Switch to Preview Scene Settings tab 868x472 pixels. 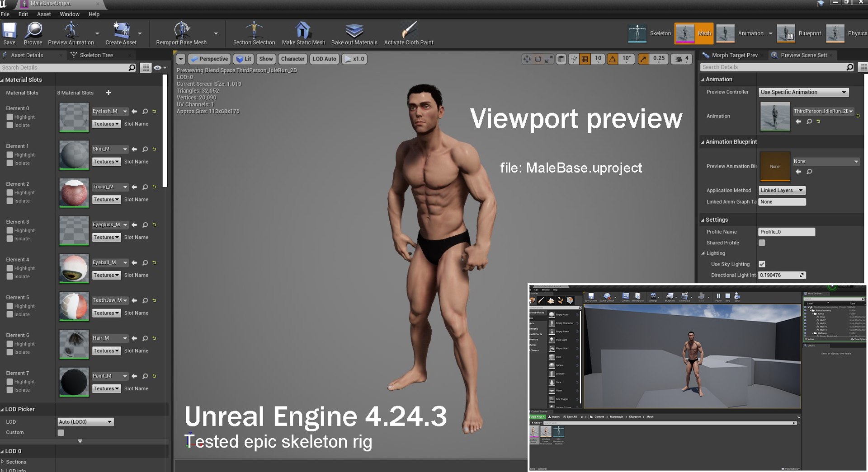[803, 55]
